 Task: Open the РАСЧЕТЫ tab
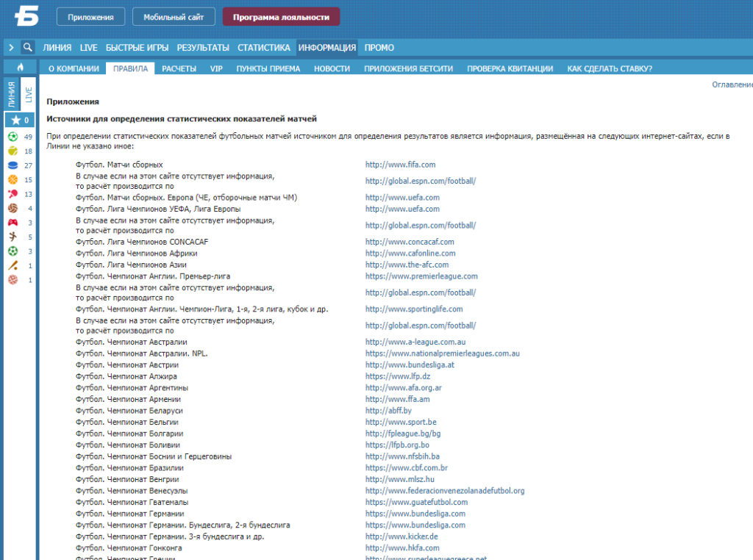(179, 68)
